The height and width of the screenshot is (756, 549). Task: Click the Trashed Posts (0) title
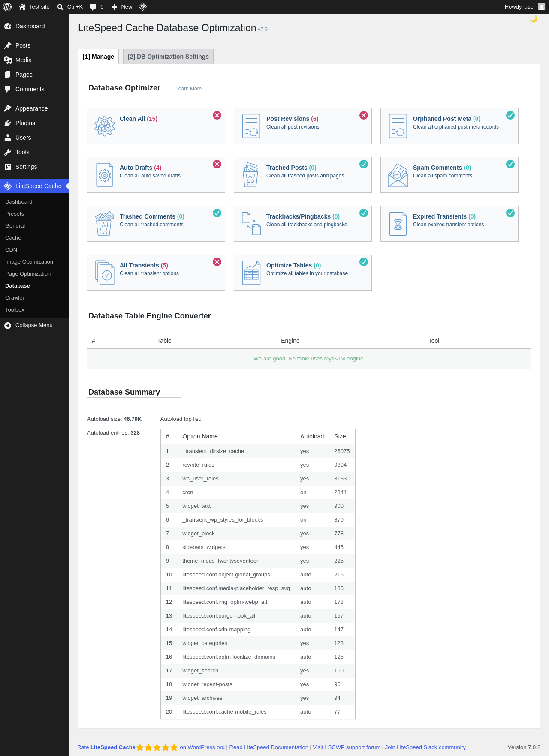[291, 168]
